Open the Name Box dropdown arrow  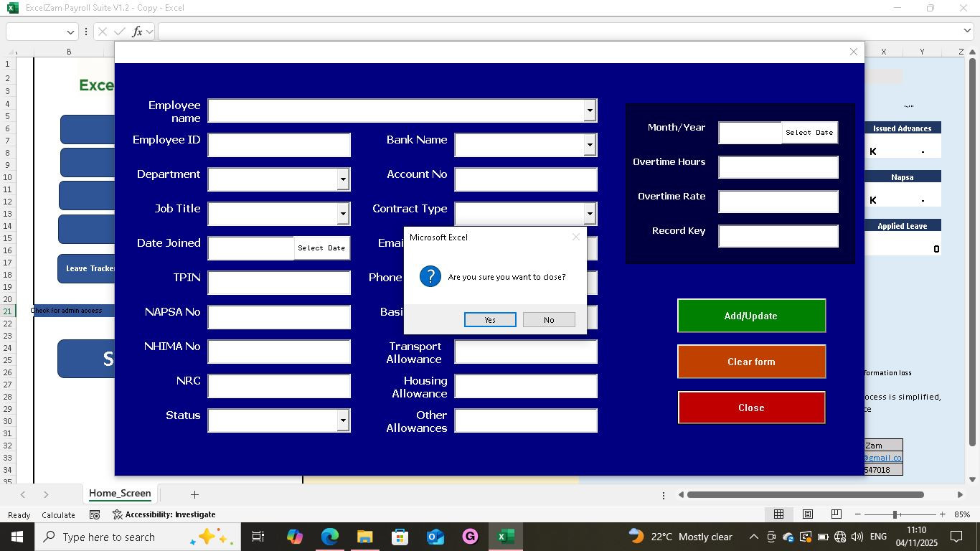tap(70, 32)
